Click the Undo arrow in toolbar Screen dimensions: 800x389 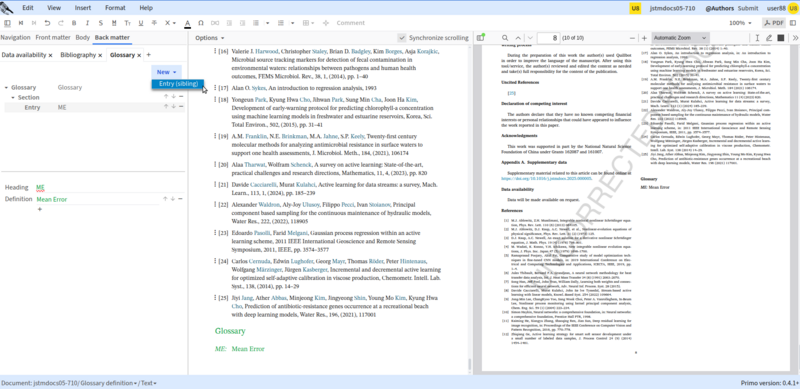[x=47, y=23]
